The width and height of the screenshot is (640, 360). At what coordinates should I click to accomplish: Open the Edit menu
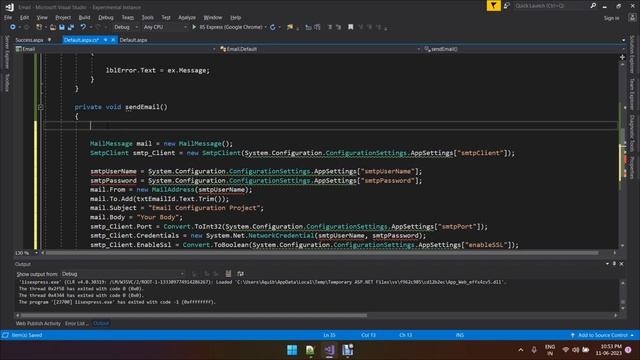click(x=24, y=18)
